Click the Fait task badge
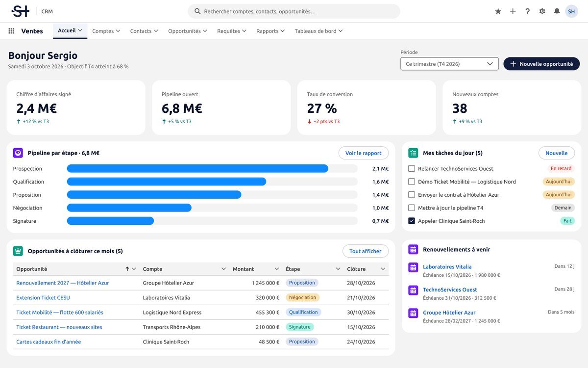The width and height of the screenshot is (588, 368). pyautogui.click(x=567, y=221)
